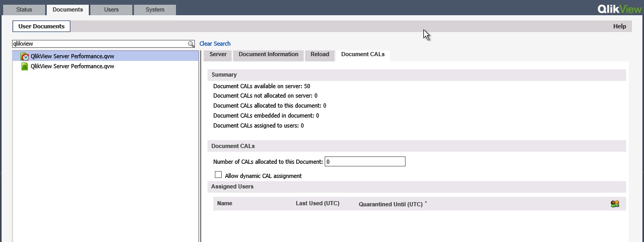The width and height of the screenshot is (644, 242).
Task: Switch to the Reload tab
Action: (x=320, y=55)
